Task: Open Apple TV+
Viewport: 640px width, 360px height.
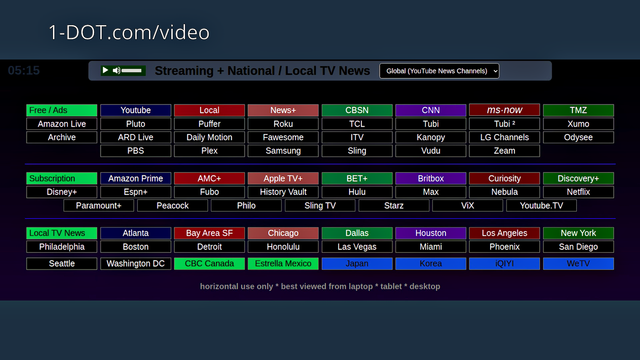Action: click(283, 178)
